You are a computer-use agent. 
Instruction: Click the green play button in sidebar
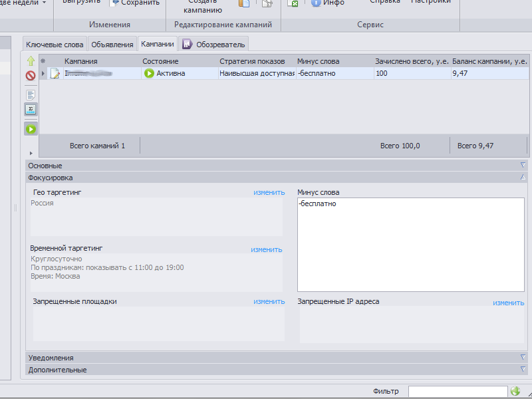click(x=31, y=129)
